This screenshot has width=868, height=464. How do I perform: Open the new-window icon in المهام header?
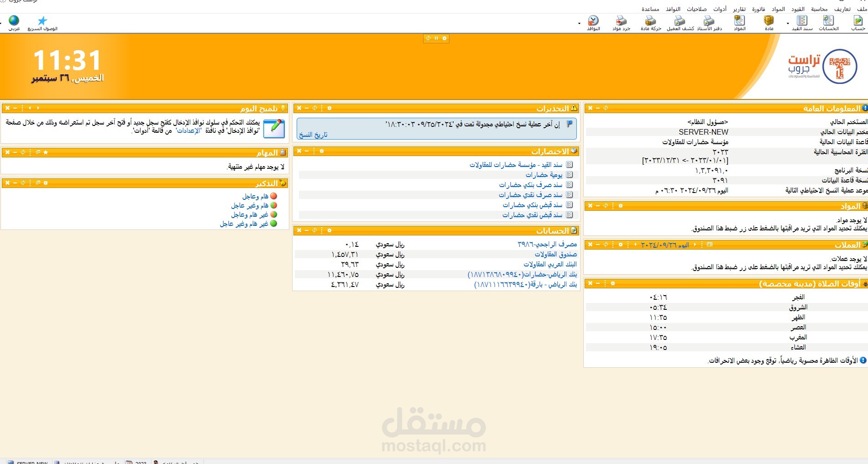point(38,152)
